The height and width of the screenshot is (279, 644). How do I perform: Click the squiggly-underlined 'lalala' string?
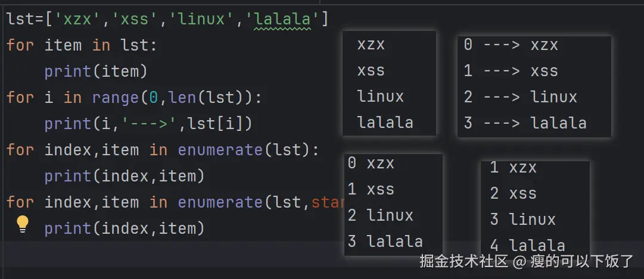pyautogui.click(x=282, y=20)
